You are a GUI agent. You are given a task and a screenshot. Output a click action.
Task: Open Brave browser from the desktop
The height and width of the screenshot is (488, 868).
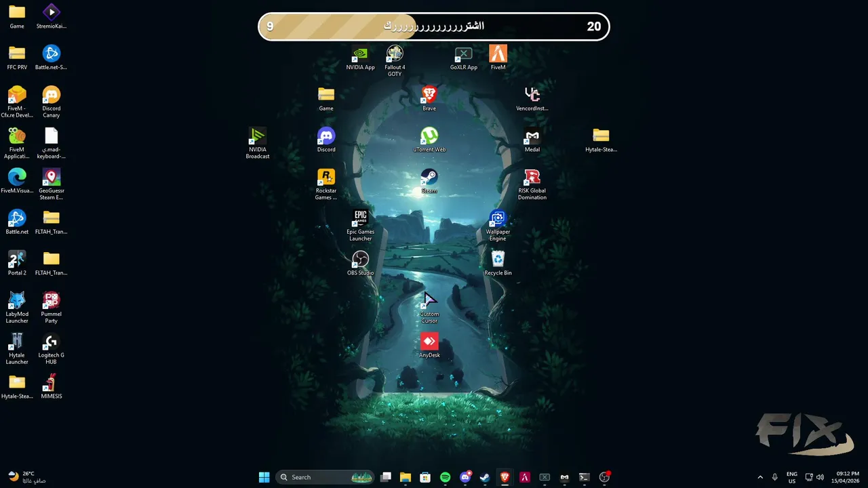tap(429, 99)
